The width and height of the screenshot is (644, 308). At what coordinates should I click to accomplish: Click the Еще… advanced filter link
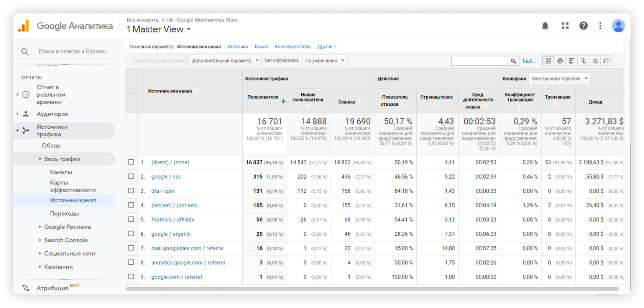pyautogui.click(x=529, y=61)
